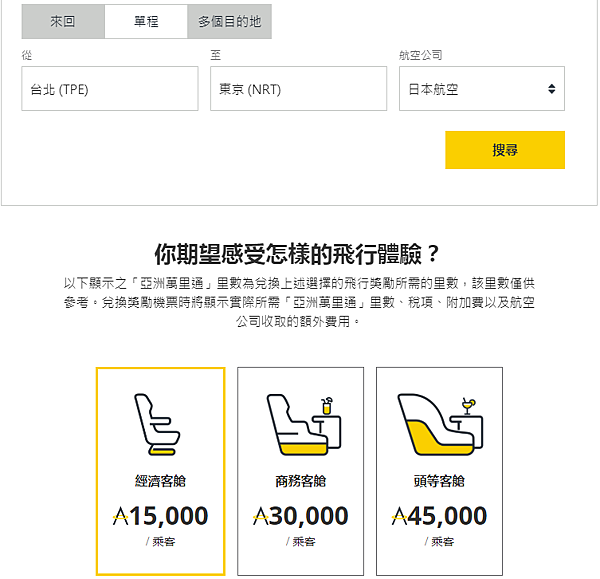Select the 商務客艙 business cabin card
The image size is (600, 579).
pos(300,471)
